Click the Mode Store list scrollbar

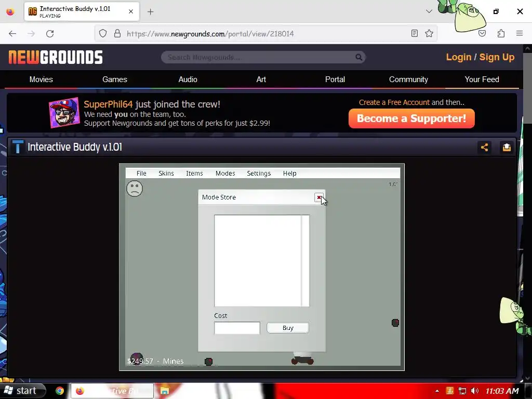click(x=305, y=261)
